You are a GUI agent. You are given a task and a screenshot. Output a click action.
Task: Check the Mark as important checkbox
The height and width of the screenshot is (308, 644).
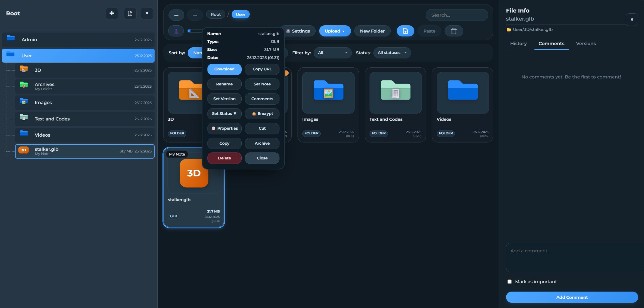[509, 282]
